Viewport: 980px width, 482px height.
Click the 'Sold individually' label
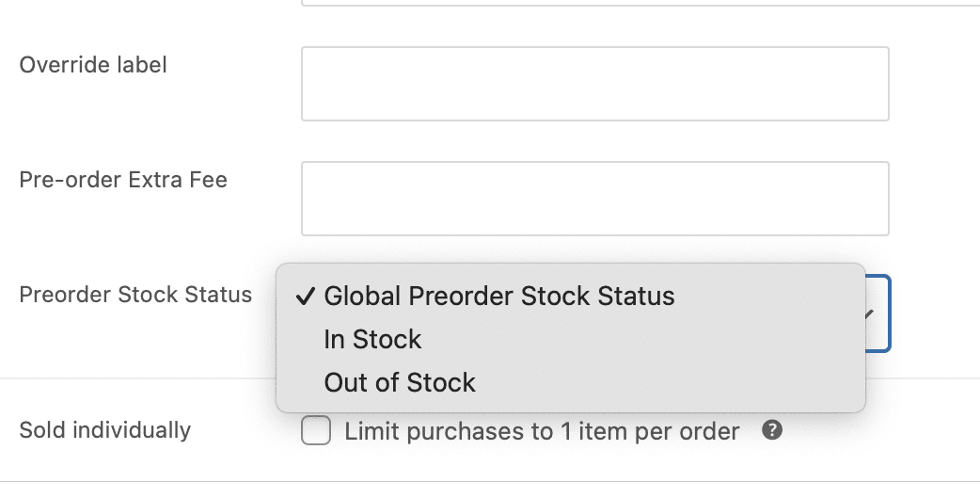105,430
